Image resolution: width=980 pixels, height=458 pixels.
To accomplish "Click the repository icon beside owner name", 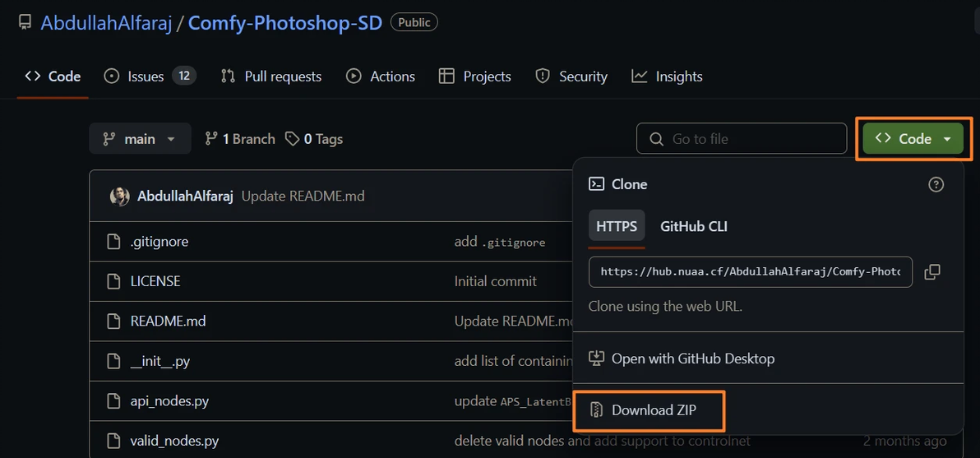I will (x=25, y=23).
